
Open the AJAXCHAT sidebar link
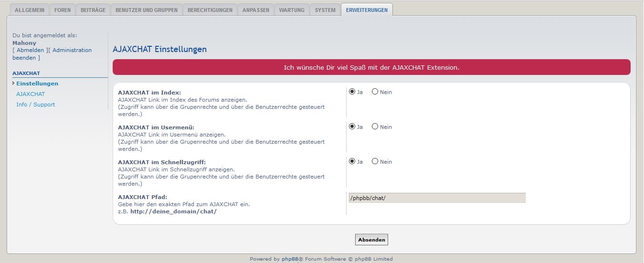click(x=31, y=94)
